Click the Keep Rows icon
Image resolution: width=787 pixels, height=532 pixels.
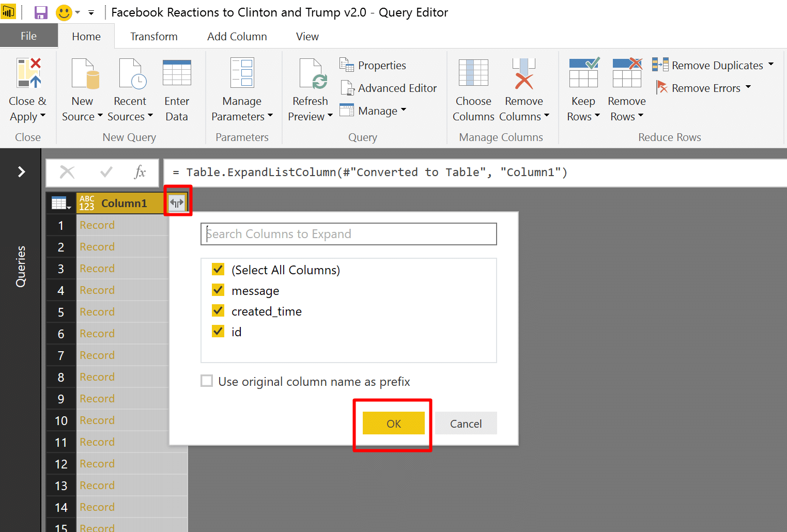(x=584, y=72)
